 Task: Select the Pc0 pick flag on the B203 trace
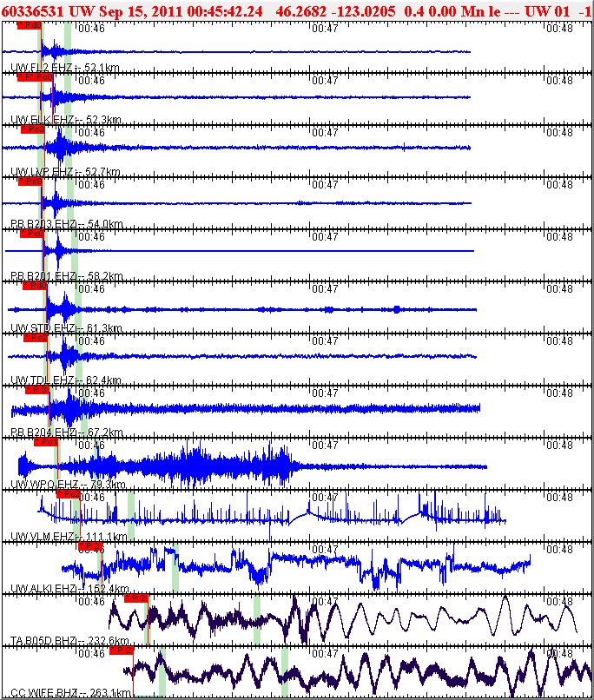(30, 182)
